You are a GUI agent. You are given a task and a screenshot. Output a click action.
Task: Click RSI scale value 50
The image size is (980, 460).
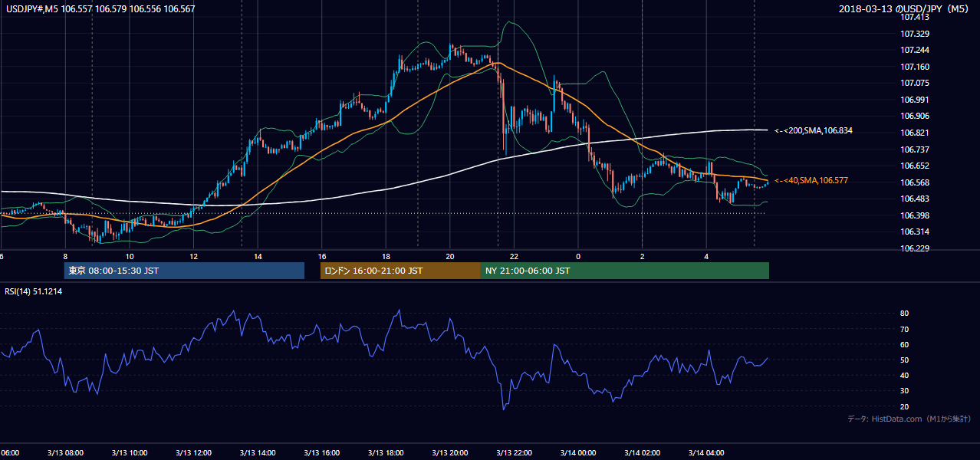904,360
